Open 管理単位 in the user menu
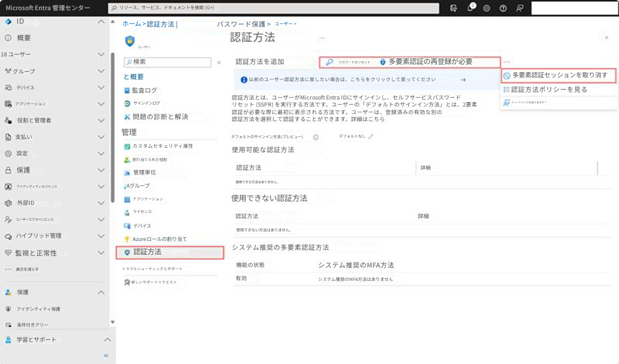619x364 pixels. (145, 172)
